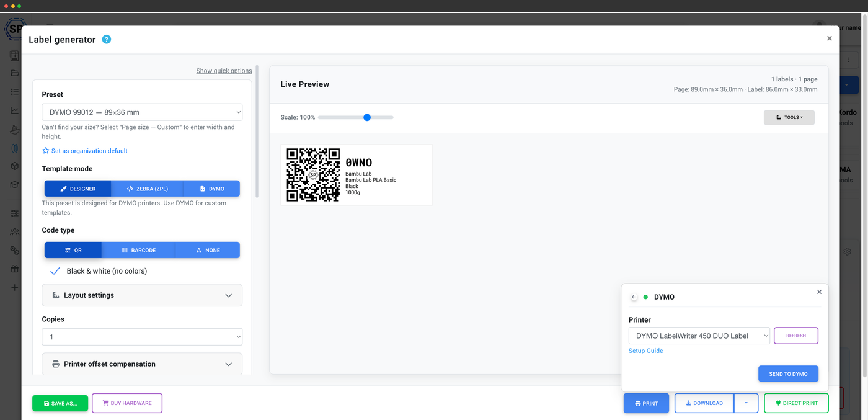Click the green Direct Print button
This screenshot has height=420, width=868.
(796, 403)
